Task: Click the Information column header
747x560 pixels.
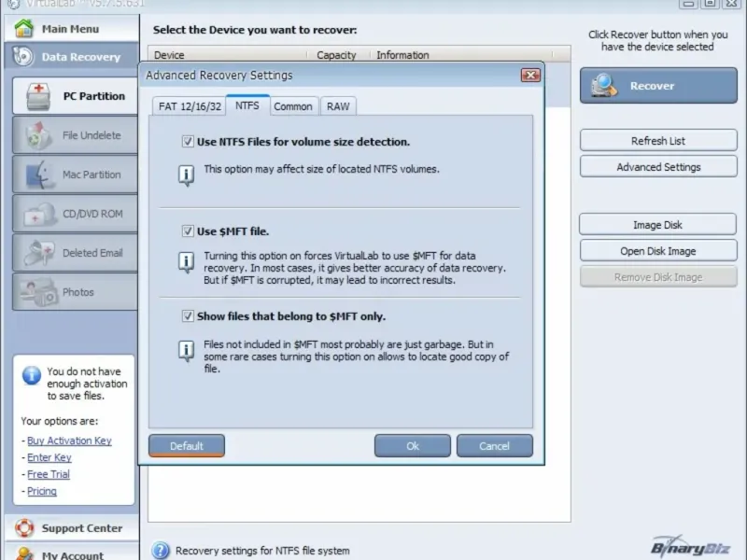Action: (461, 55)
